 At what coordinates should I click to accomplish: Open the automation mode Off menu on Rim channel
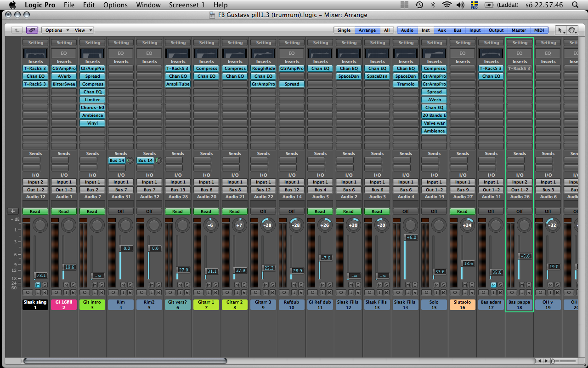click(121, 212)
